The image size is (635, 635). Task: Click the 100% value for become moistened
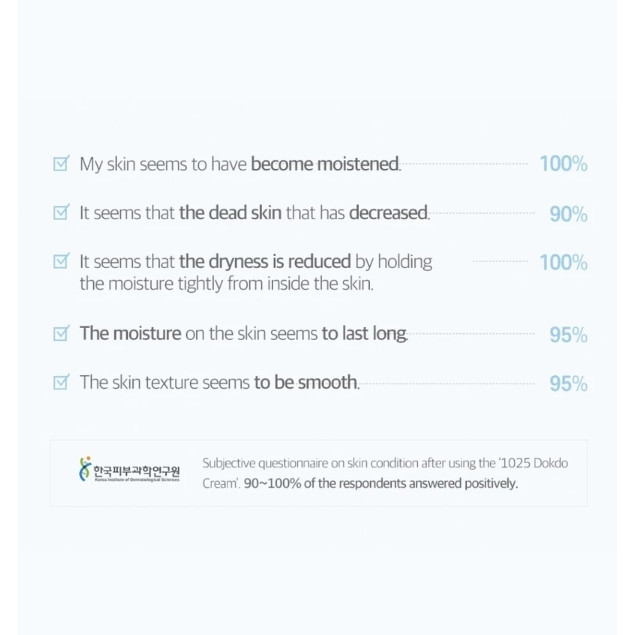click(x=563, y=164)
